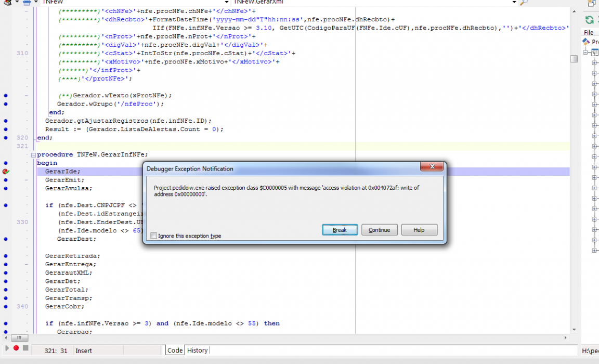Click the '<cStat>' string code line

tap(177, 53)
